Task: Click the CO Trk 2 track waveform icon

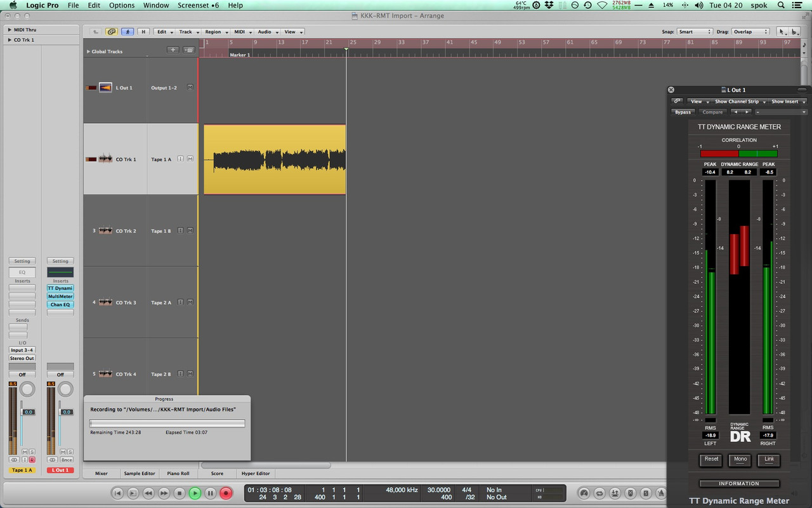Action: [x=105, y=231]
